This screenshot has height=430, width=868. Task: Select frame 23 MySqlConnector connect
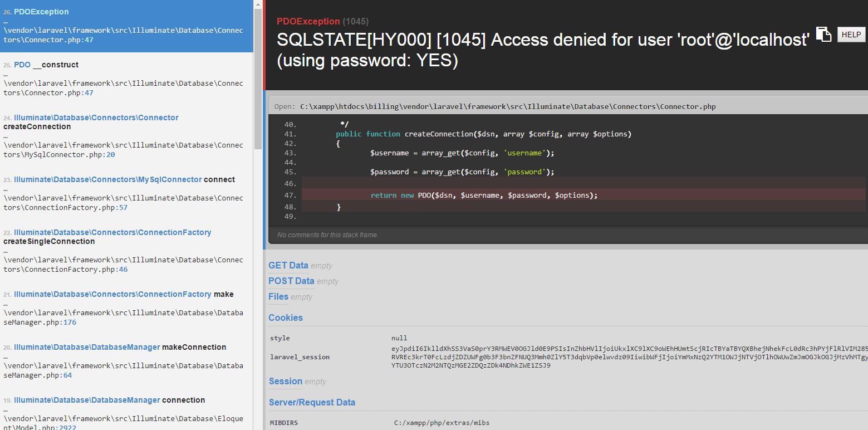(126, 193)
